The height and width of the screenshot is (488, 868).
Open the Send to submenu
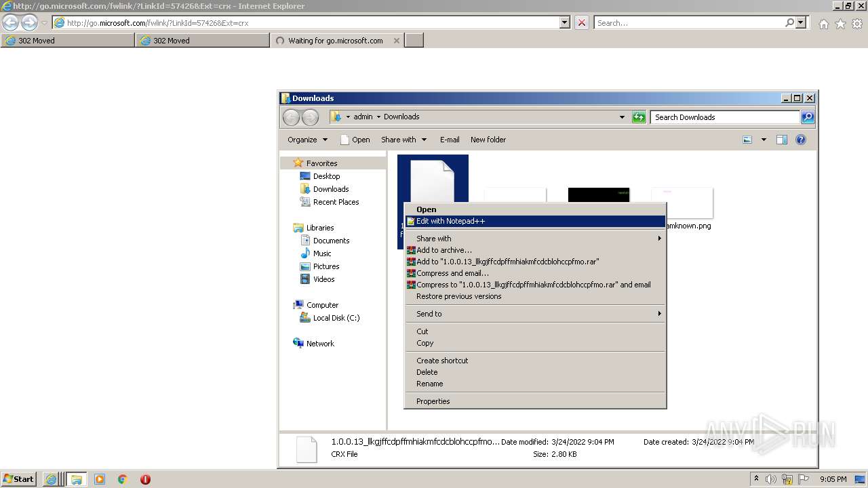[x=535, y=314]
